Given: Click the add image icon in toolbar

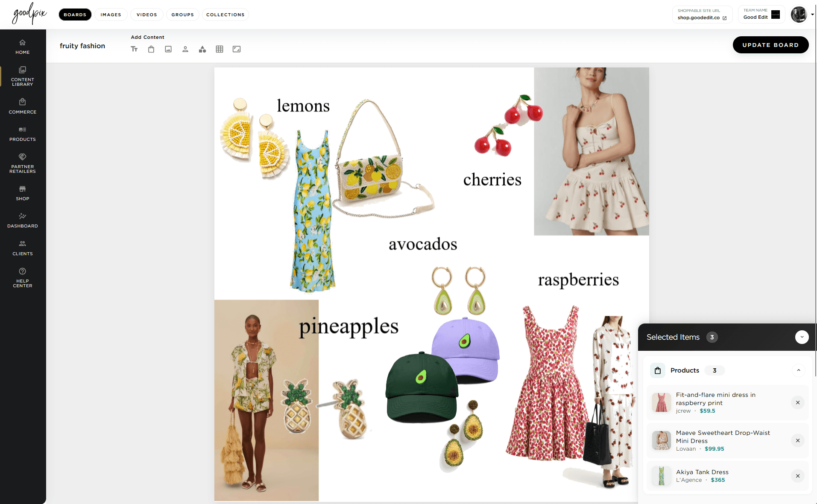Looking at the screenshot, I should (x=168, y=49).
